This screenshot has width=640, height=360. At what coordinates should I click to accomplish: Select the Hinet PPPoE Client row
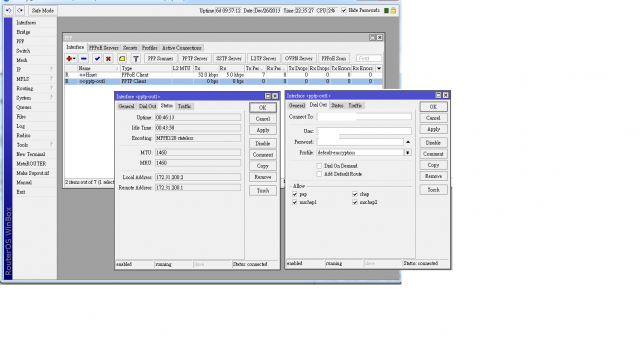pyautogui.click(x=223, y=75)
